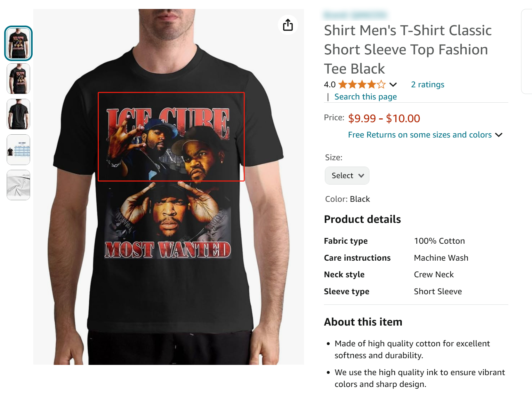Show the second angled-view shirt thumbnail
The height and width of the screenshot is (394, 532).
pyautogui.click(x=18, y=79)
